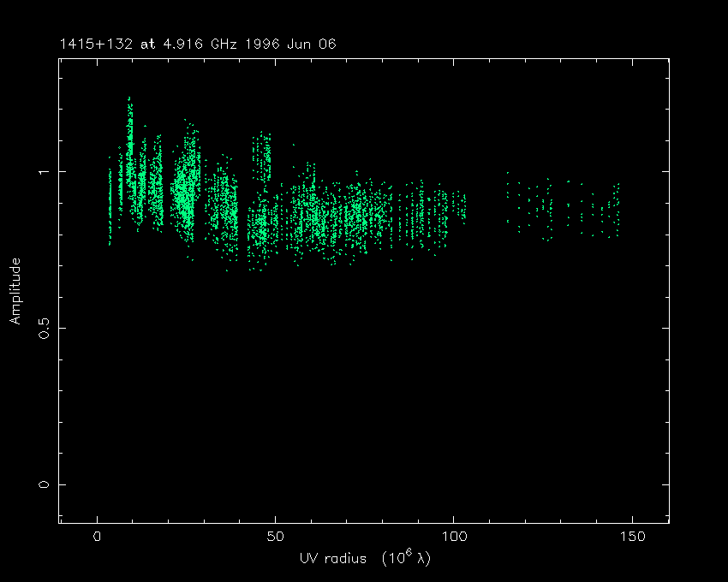Click the leftmost vertical data column in the plot
This screenshot has width=728, height=582.
(110, 205)
